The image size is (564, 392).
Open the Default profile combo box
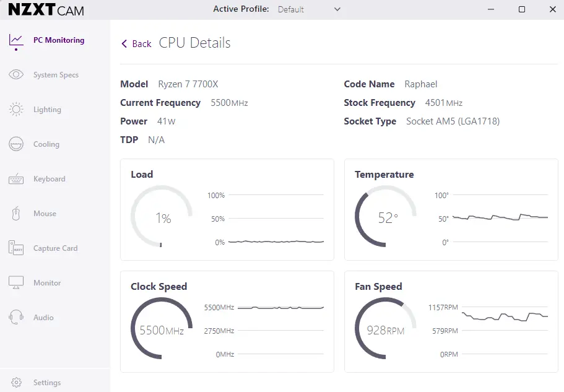pyautogui.click(x=309, y=9)
